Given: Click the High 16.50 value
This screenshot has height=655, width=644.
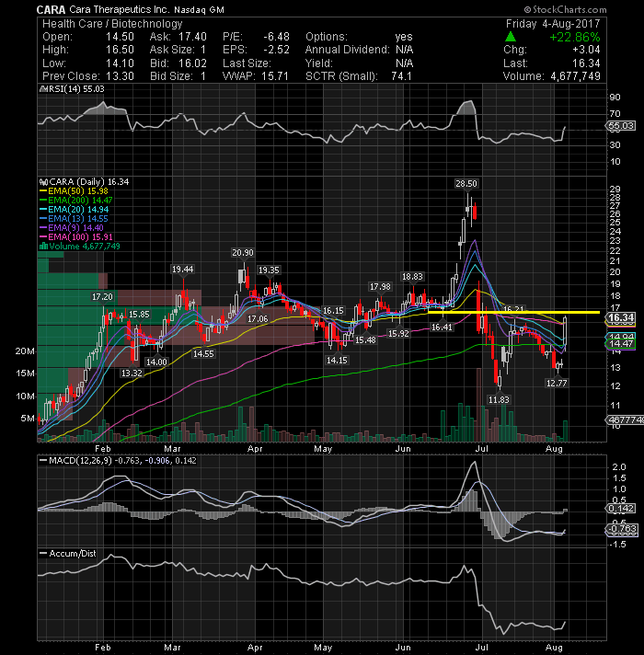Looking at the screenshot, I should pos(120,50).
